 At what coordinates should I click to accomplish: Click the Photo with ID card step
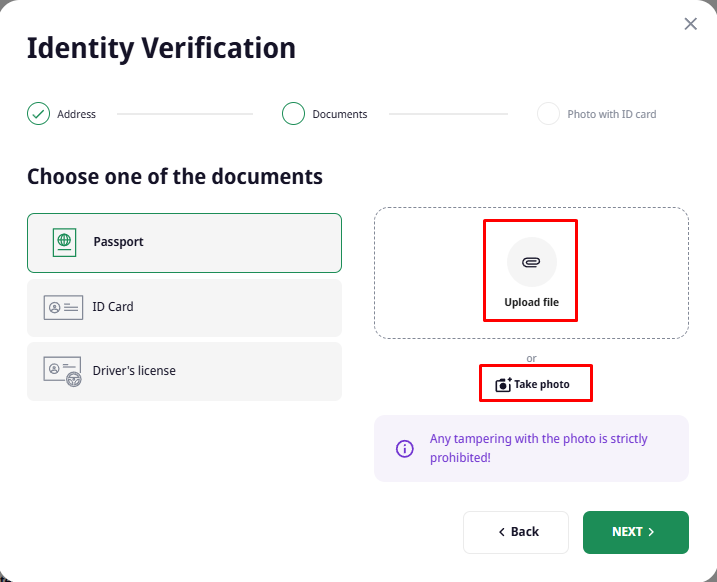point(596,114)
